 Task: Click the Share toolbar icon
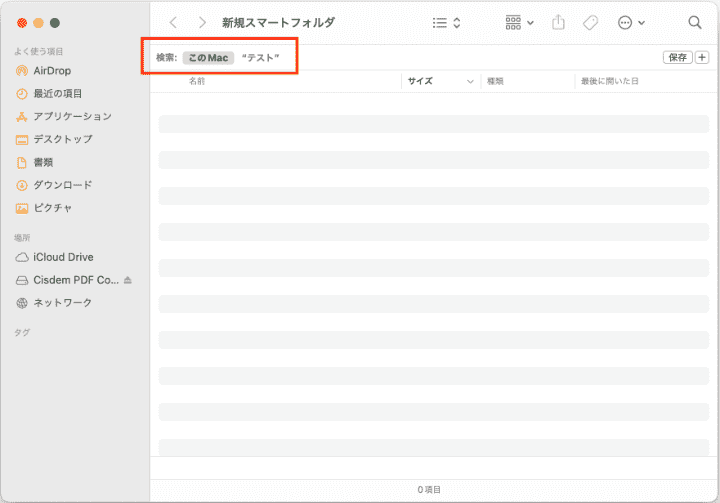tap(559, 22)
